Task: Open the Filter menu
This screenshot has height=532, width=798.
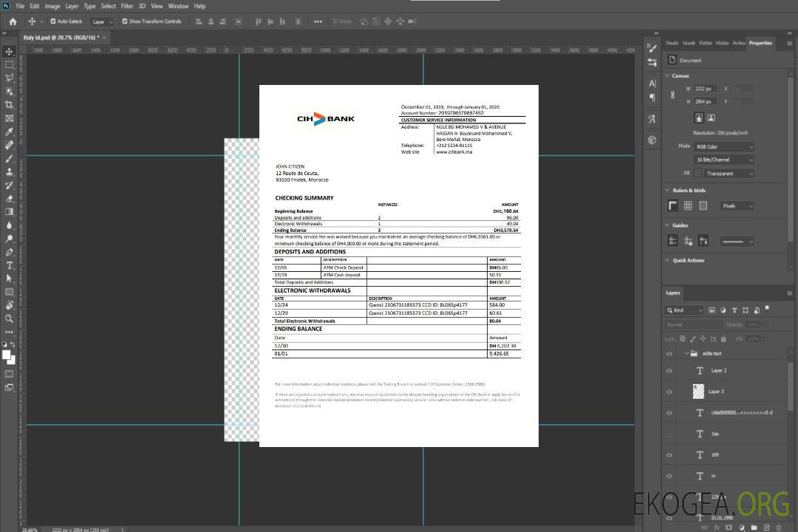Action: 127,6
